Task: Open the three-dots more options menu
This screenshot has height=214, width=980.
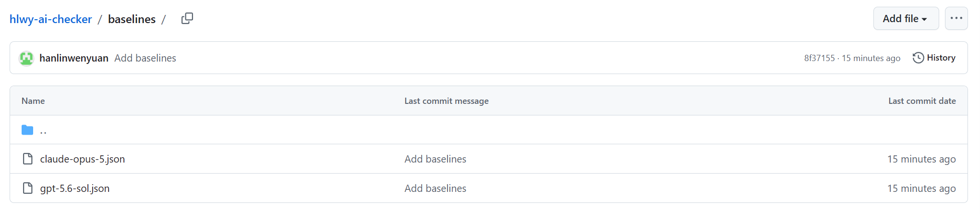Action: click(956, 18)
